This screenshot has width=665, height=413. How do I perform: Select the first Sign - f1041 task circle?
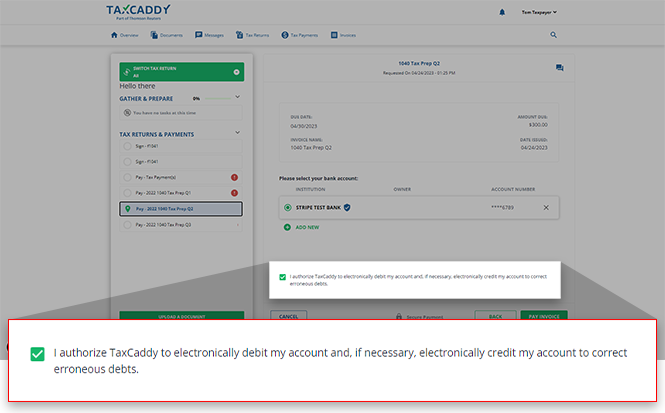(127, 146)
